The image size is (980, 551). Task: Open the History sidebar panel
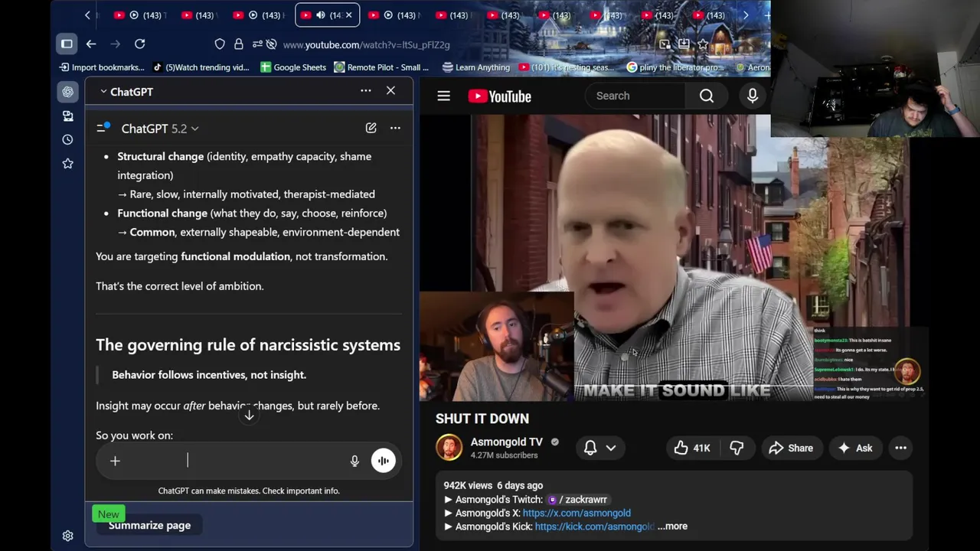68,139
